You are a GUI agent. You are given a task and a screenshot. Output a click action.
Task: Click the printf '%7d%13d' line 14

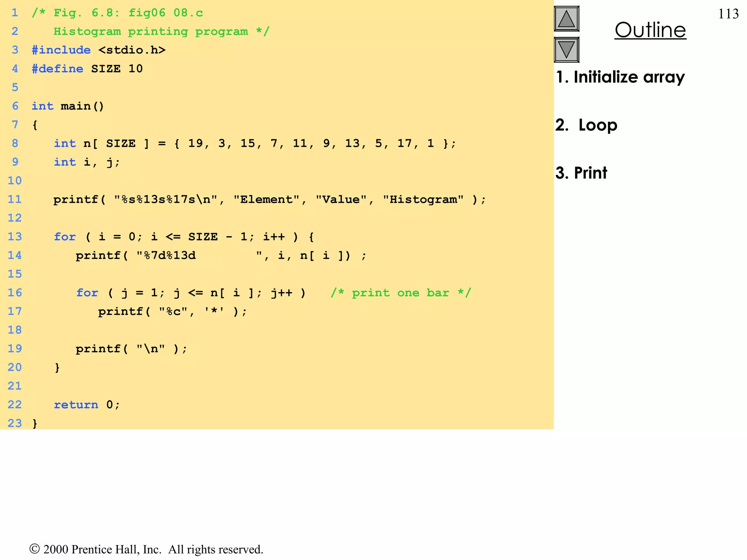coord(221,255)
